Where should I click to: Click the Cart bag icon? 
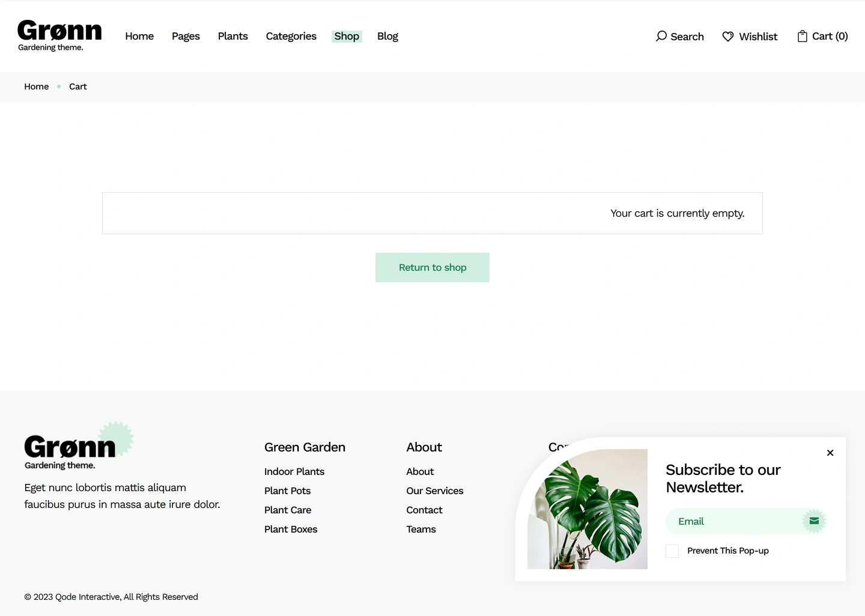(802, 36)
